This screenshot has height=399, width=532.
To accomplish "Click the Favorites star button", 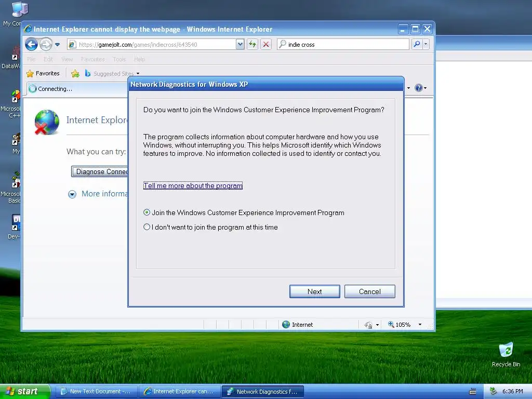I will coord(43,73).
